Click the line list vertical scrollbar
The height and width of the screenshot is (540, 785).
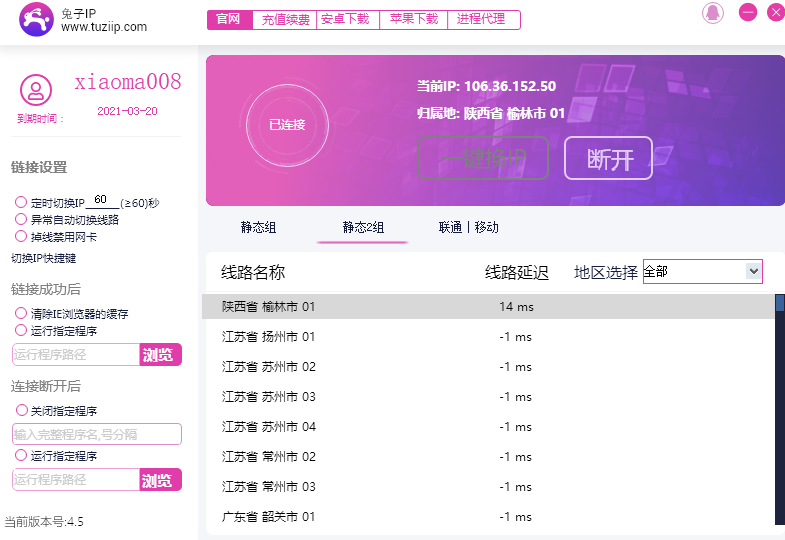click(x=779, y=409)
